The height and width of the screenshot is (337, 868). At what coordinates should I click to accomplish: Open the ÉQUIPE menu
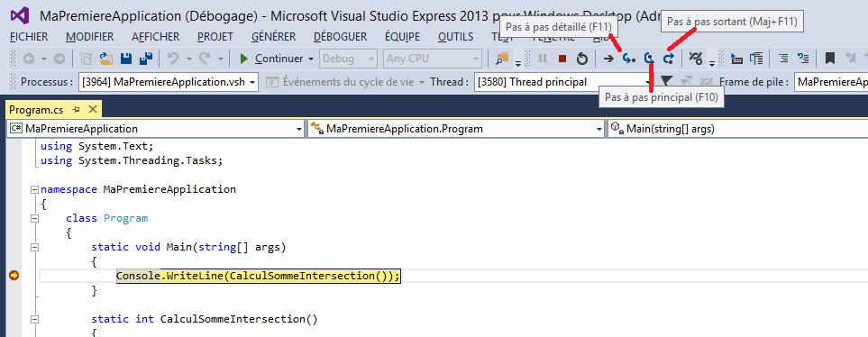402,37
